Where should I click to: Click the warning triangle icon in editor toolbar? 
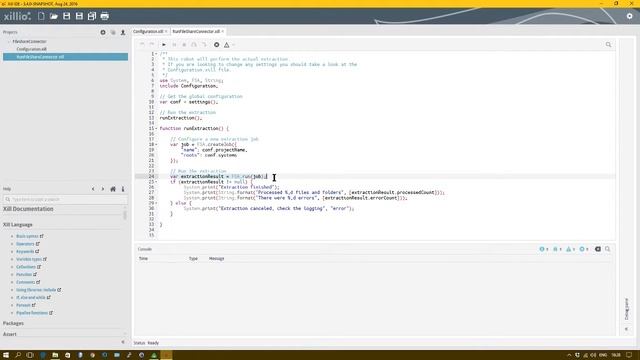coord(227,44)
